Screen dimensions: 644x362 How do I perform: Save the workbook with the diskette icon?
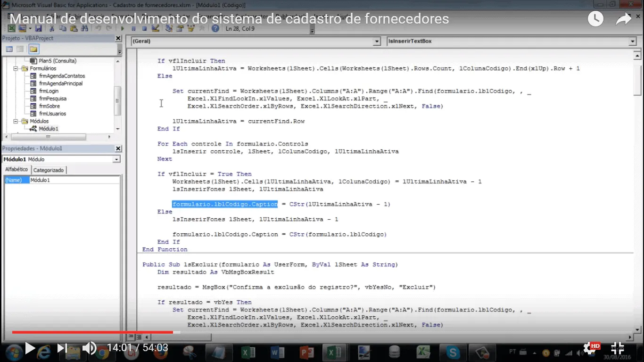tap(38, 29)
